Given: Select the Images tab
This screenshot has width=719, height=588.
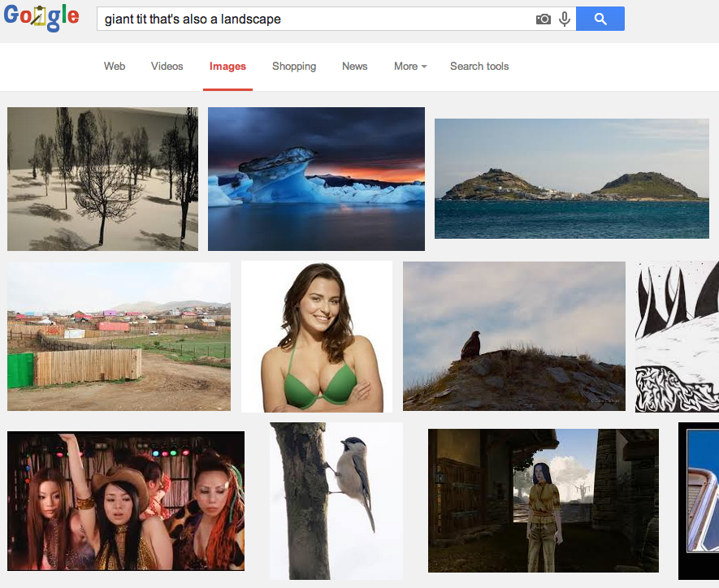Looking at the screenshot, I should (228, 67).
